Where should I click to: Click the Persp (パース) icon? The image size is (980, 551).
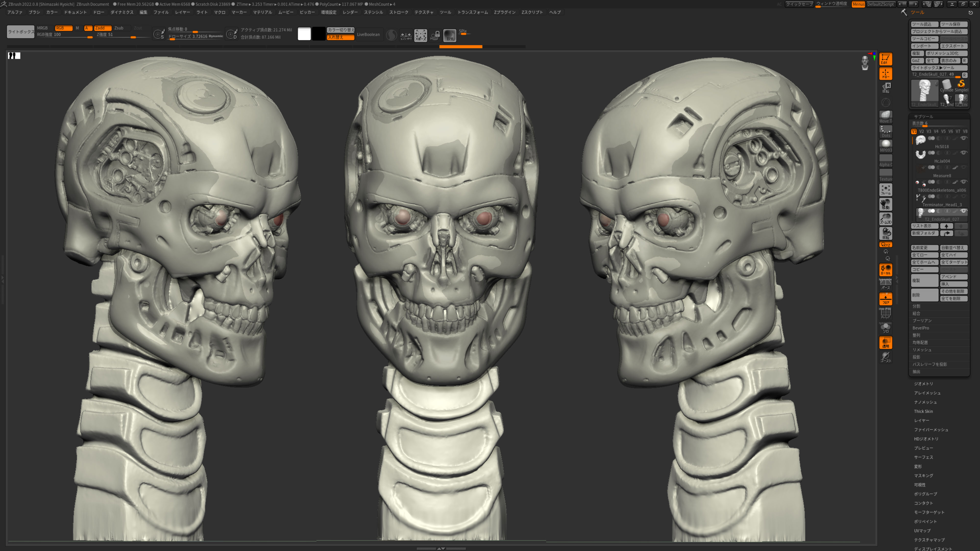pyautogui.click(x=885, y=284)
